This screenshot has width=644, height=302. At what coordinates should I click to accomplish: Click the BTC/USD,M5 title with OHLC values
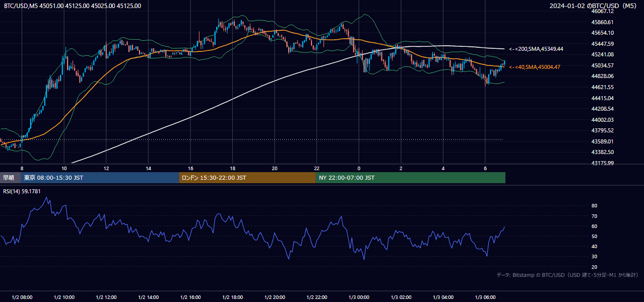coord(73,6)
